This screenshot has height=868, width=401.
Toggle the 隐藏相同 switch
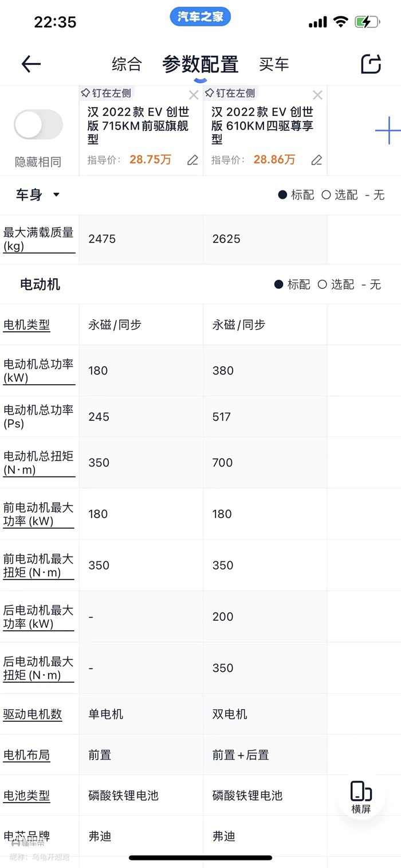(x=38, y=124)
